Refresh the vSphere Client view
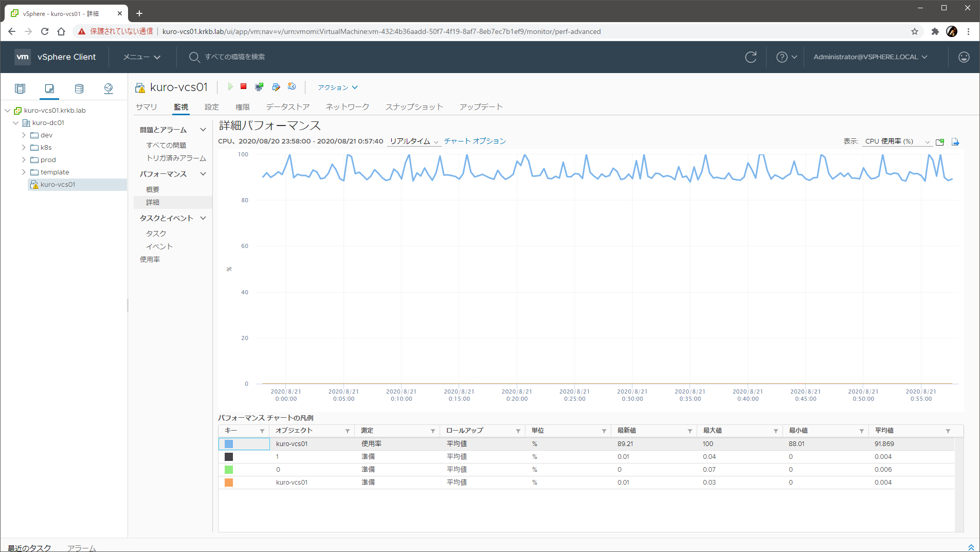This screenshot has width=980, height=552. 751,57
